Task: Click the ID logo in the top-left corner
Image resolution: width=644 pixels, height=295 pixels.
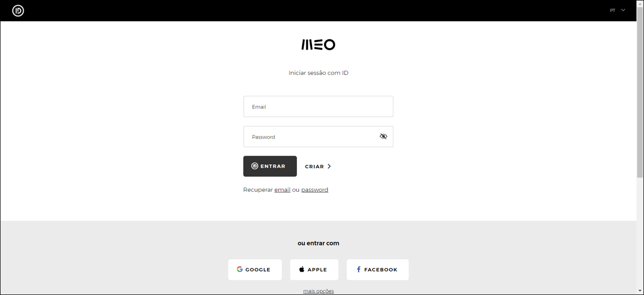Action: click(x=18, y=10)
